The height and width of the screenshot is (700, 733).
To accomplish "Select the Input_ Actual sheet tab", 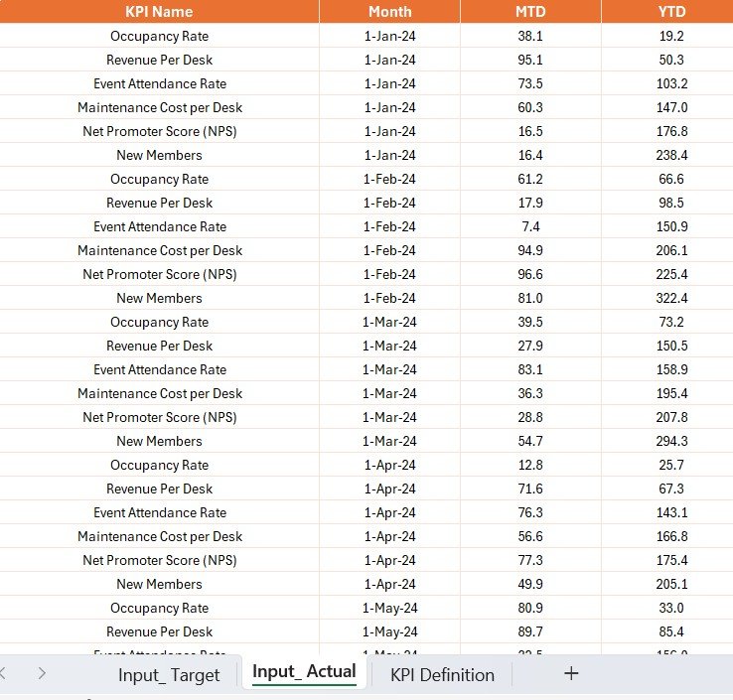I will point(304,672).
